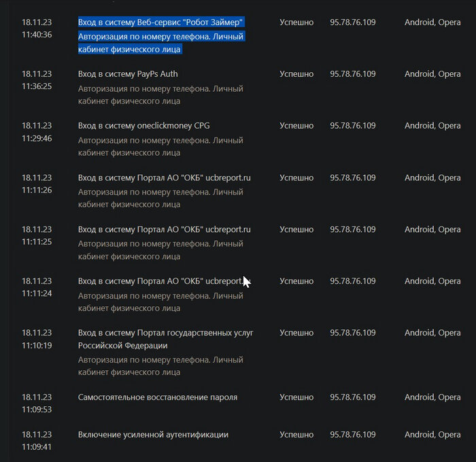This screenshot has height=462, width=476.
Task: Click the grey description under oneclickmoney CPG
Action: click(160, 146)
